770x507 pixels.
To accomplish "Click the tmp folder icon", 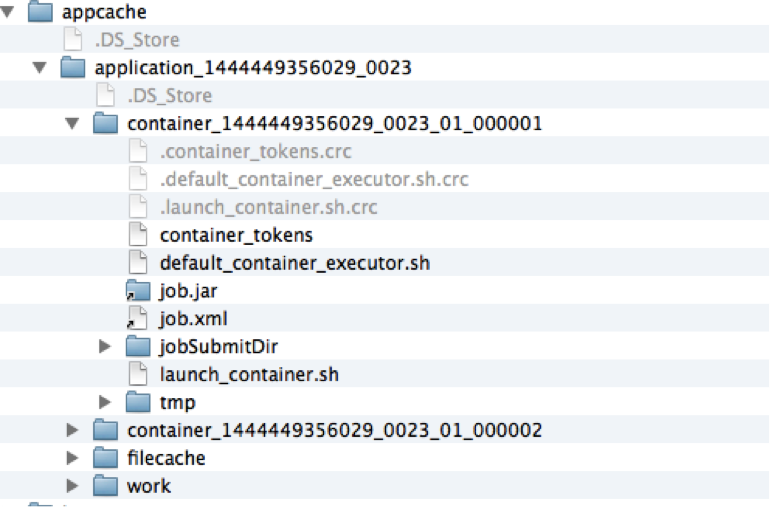I will click(138, 402).
